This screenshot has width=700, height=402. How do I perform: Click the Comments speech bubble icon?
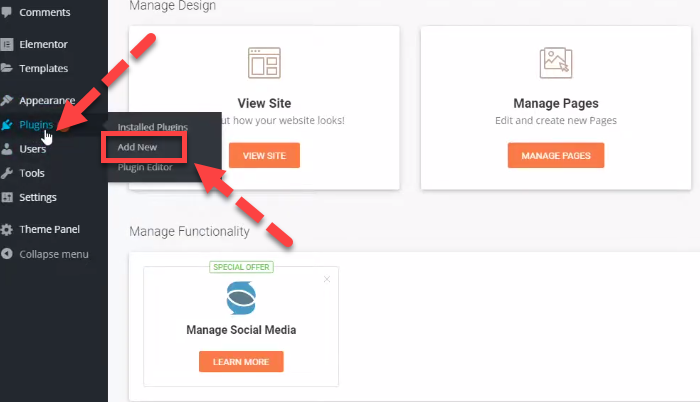6,12
